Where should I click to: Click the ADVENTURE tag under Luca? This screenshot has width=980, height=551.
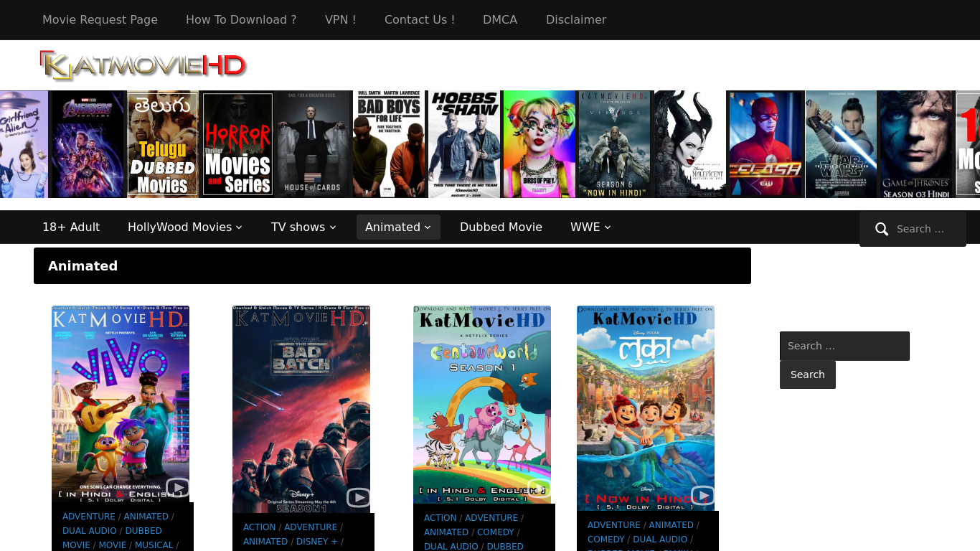tap(614, 525)
